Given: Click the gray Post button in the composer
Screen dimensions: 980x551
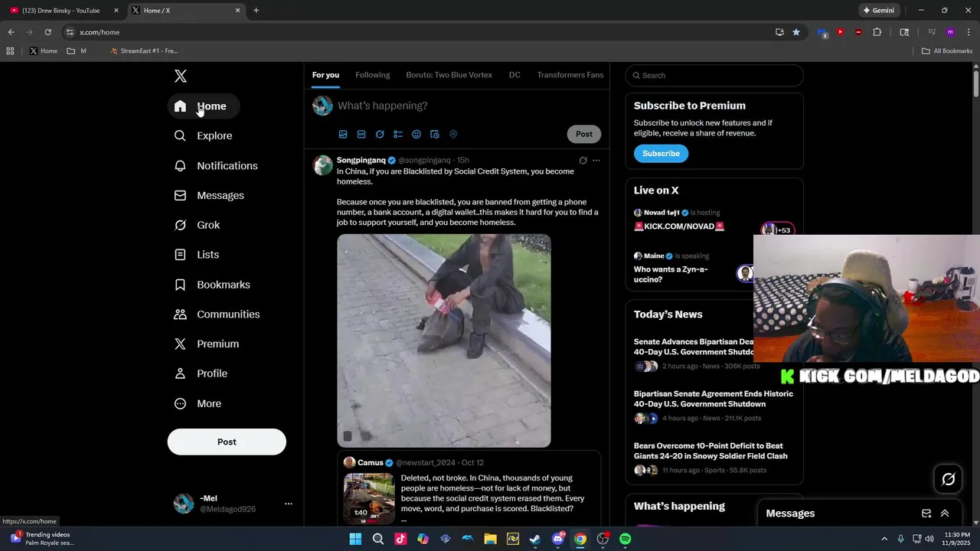Looking at the screenshot, I should [584, 134].
